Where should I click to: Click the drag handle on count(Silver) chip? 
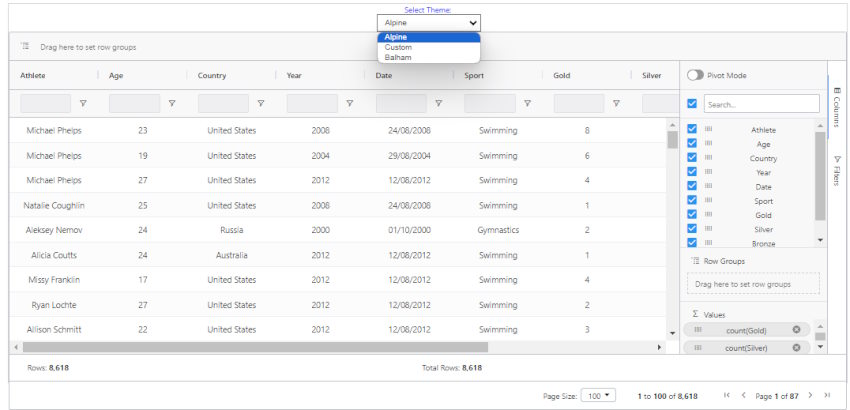point(698,348)
